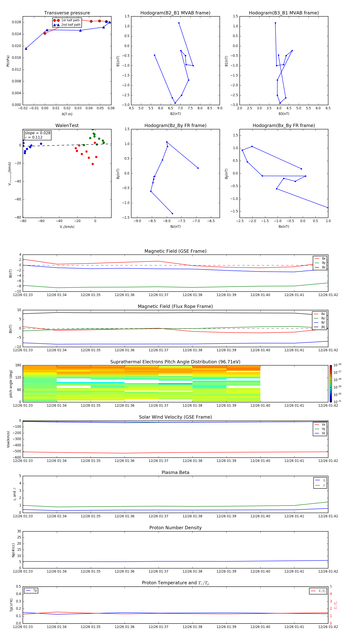Click the 'pitch angle (deg)' y-axis label

point(11,384)
